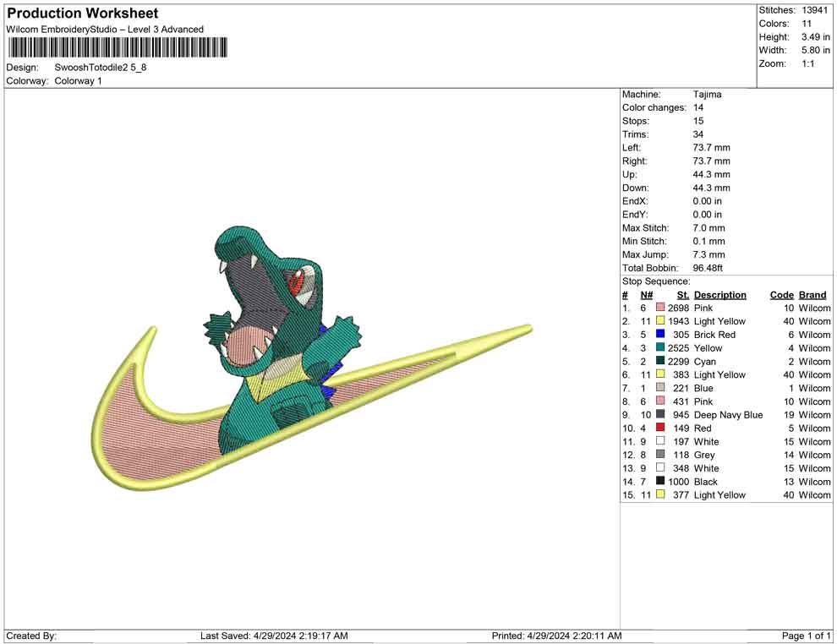Click the Width value 5.80 in
The width and height of the screenshot is (837, 644).
pos(816,50)
